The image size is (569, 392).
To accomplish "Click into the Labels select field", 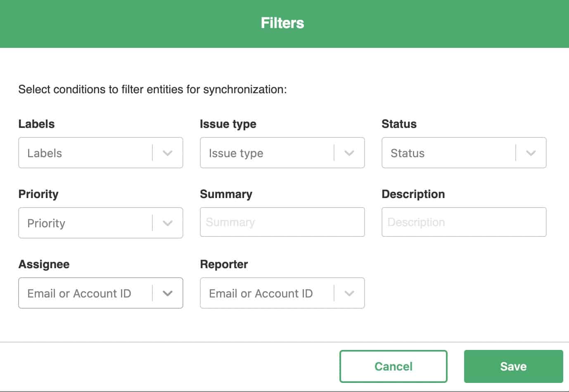I will click(101, 153).
